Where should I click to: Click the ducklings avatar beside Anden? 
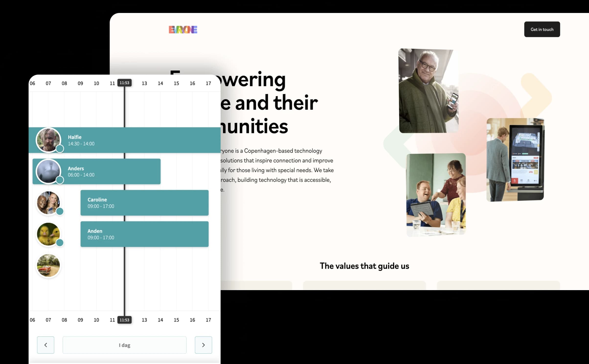(48, 234)
